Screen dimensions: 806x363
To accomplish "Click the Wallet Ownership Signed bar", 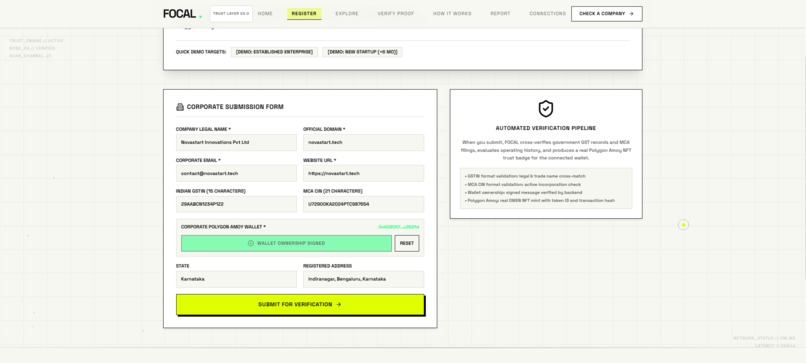I will coord(286,243).
